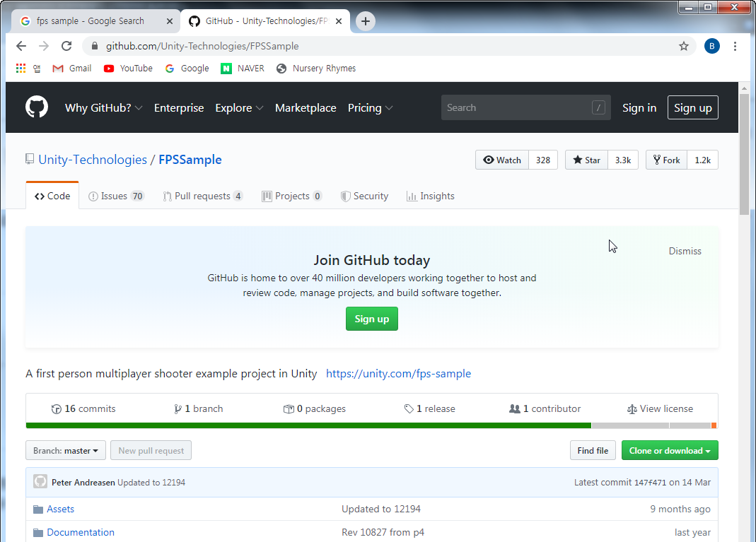
Task: Open the NAVER bookmark
Action: 243,69
